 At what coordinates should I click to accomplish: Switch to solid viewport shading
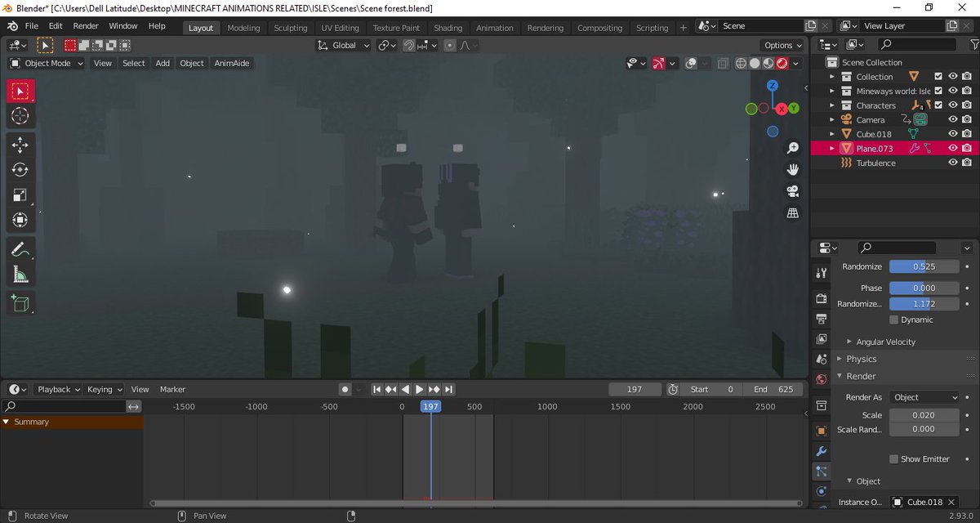coord(755,63)
